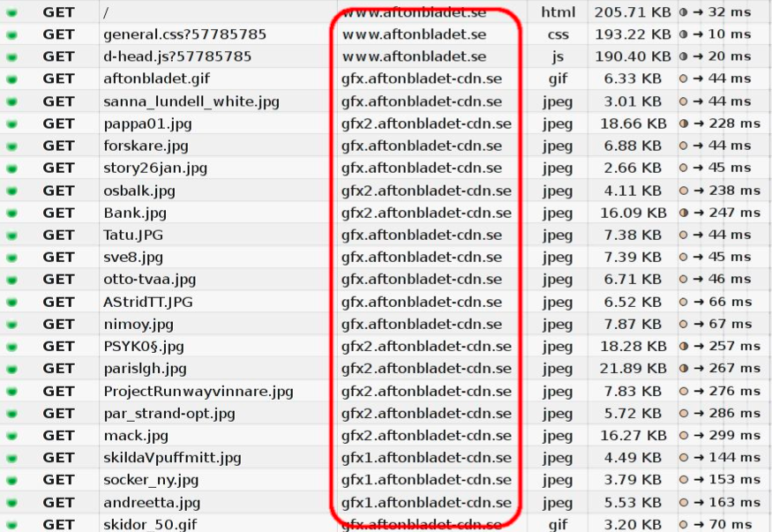Image resolution: width=772 pixels, height=532 pixels.
Task: Click the GET method in Bank.jpg row
Action: pos(58,214)
